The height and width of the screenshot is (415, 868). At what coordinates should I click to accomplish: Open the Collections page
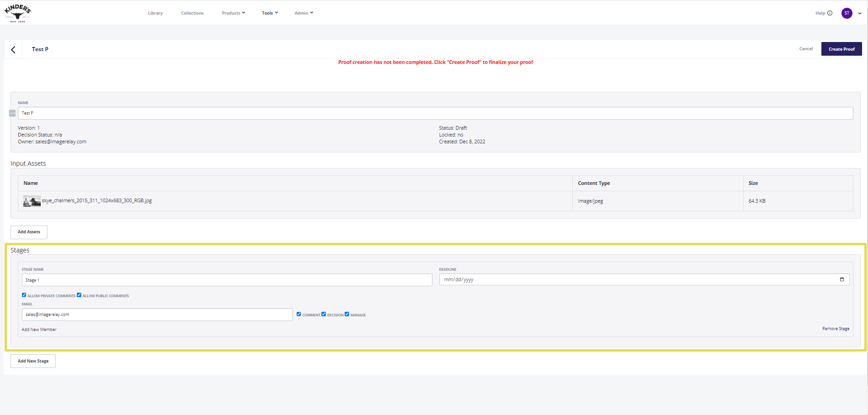coord(192,13)
